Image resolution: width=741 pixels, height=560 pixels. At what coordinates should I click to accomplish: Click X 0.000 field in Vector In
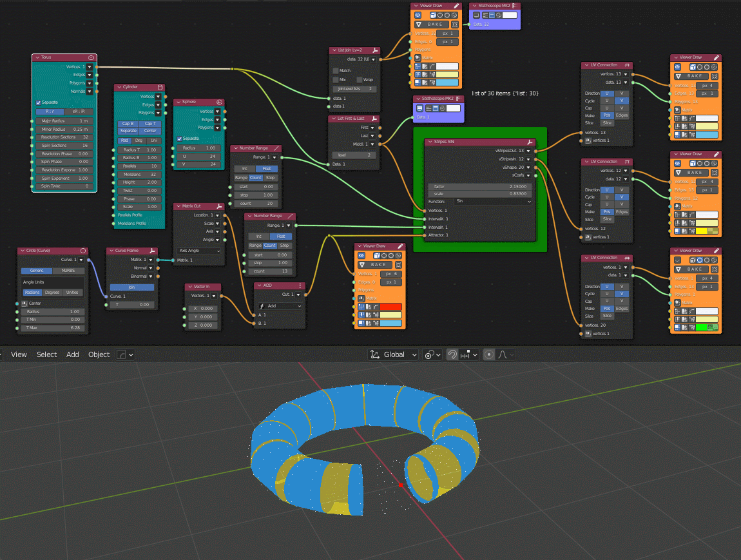pos(203,309)
